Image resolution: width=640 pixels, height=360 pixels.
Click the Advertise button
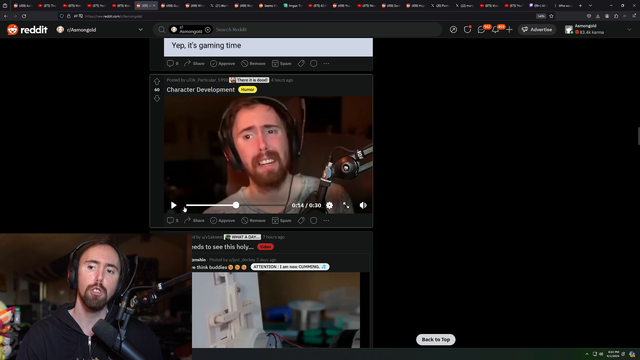pos(537,30)
